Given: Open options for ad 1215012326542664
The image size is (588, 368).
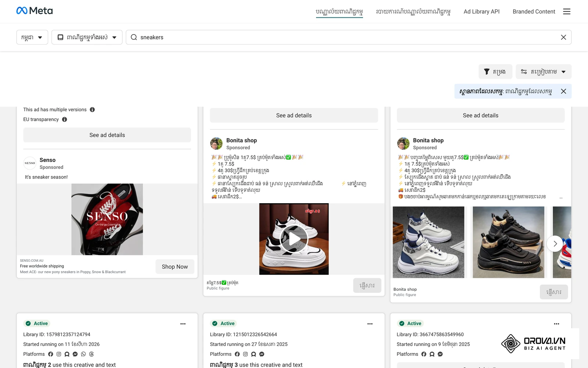Looking at the screenshot, I should 370,324.
